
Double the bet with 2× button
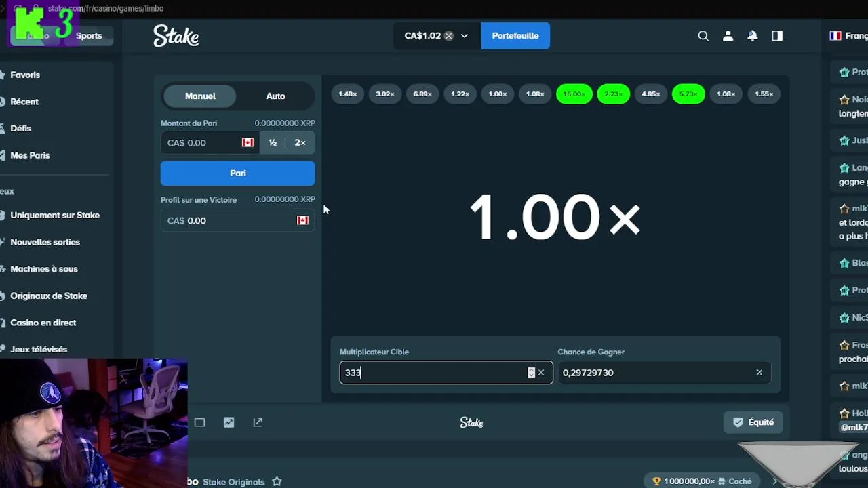(300, 143)
